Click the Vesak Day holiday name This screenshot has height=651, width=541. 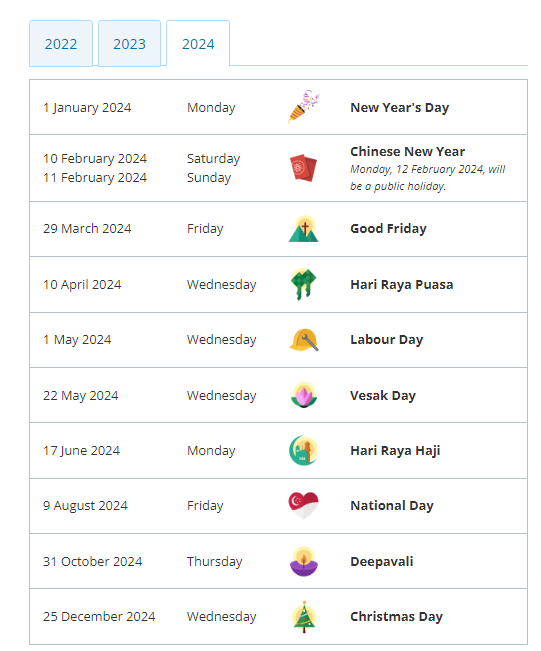pos(383,395)
